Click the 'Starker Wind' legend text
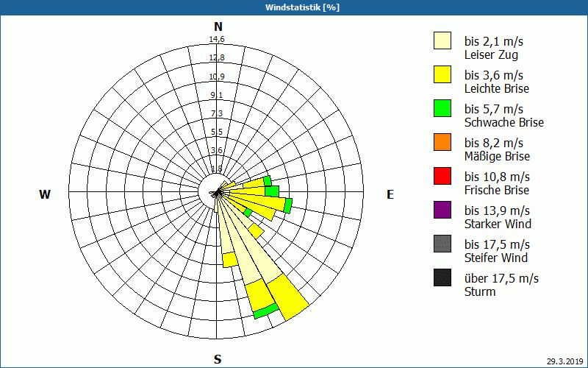This screenshot has width=588, height=368. coord(498,224)
